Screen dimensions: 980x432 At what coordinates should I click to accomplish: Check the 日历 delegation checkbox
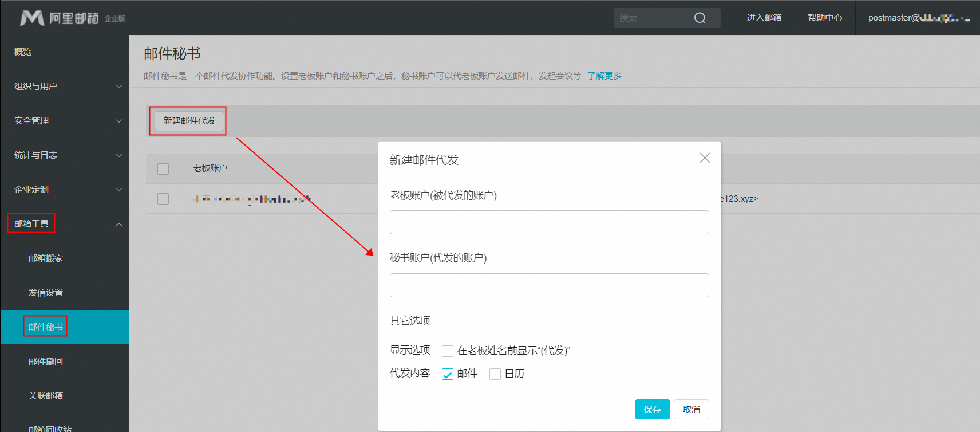tap(495, 374)
